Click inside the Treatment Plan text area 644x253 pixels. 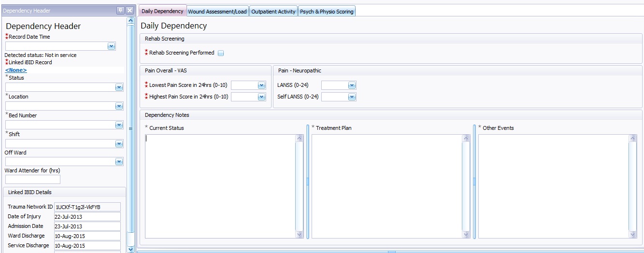[x=386, y=186]
